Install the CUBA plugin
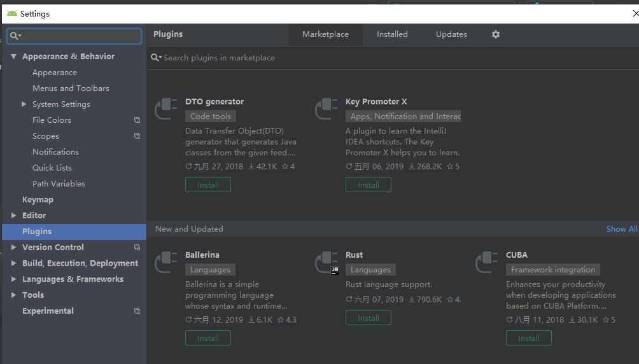 coord(528,338)
